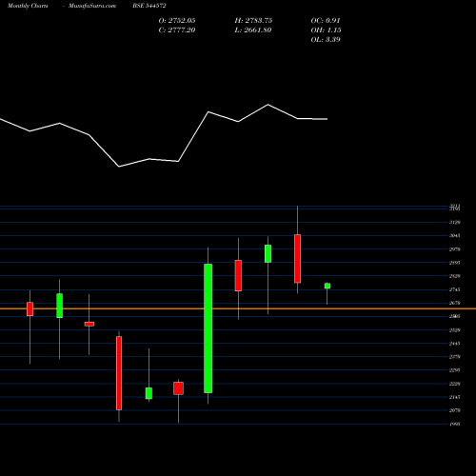Click the high value 'H: 2783.75'

[253, 20]
